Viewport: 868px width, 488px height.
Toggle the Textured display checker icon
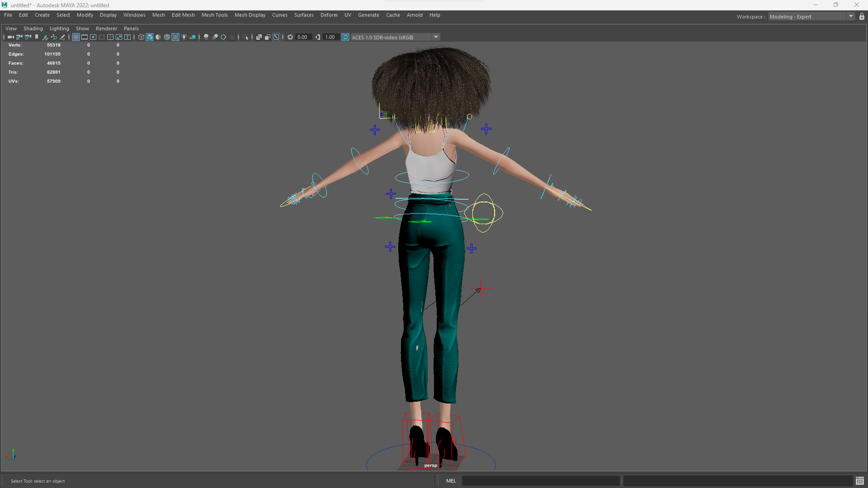(x=175, y=37)
